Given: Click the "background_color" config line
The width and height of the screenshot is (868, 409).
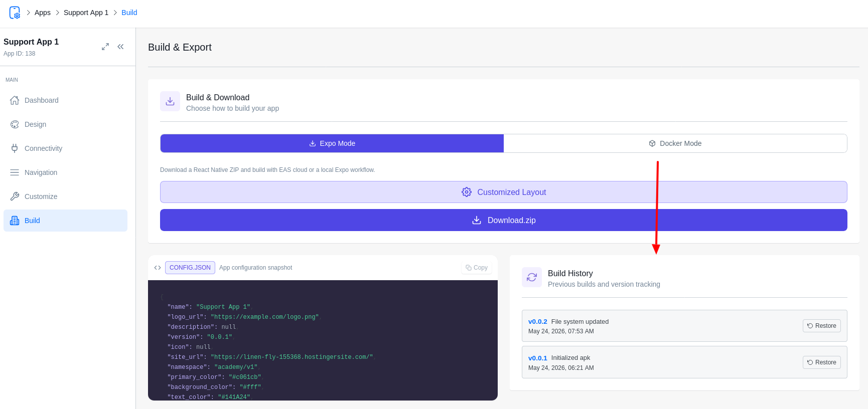Looking at the screenshot, I should tap(216, 387).
